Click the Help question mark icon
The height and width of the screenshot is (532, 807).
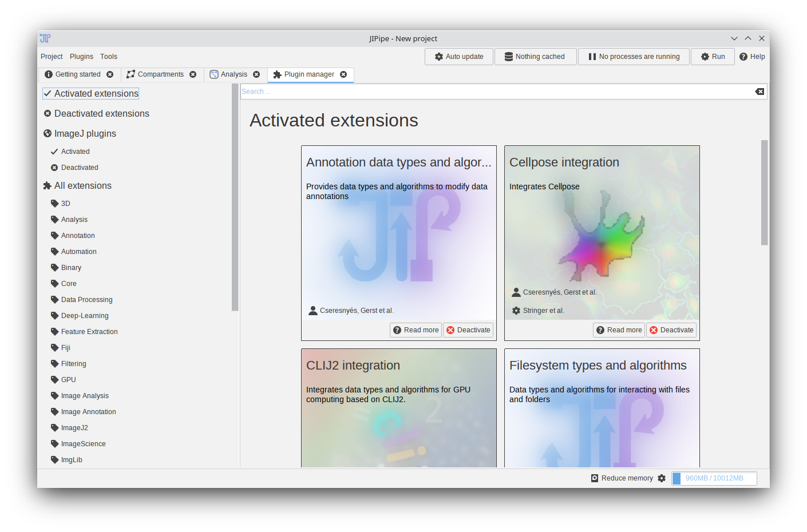(745, 56)
